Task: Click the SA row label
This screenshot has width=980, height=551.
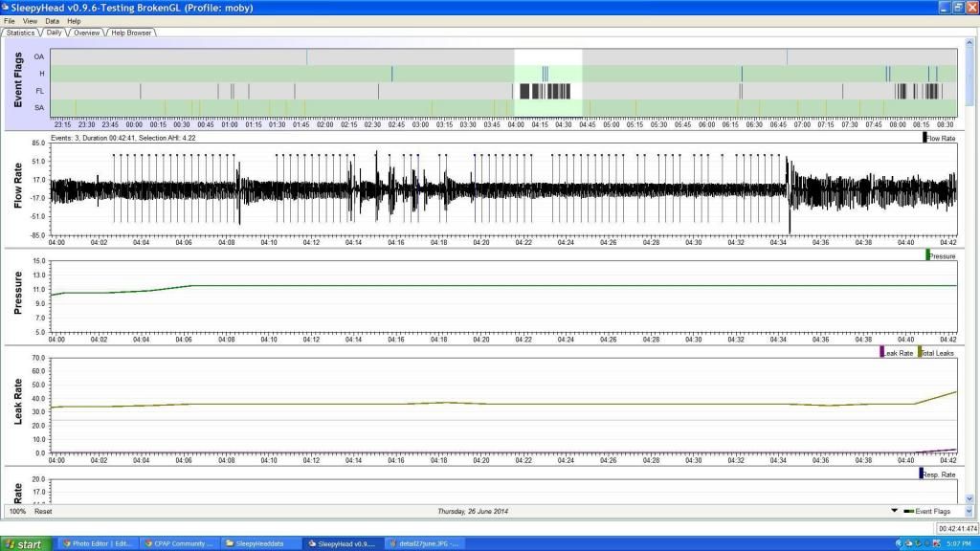Action: tap(39, 108)
